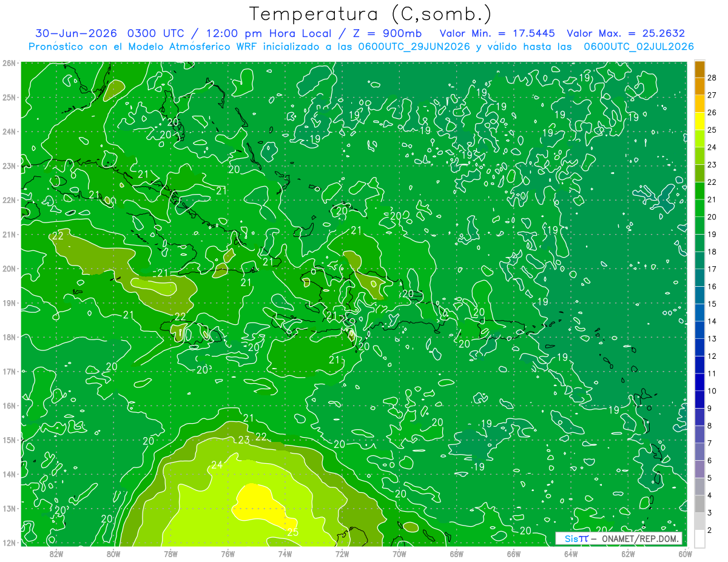Click latitude axis label '21N'
This screenshot has width=728, height=562.
click(x=8, y=234)
